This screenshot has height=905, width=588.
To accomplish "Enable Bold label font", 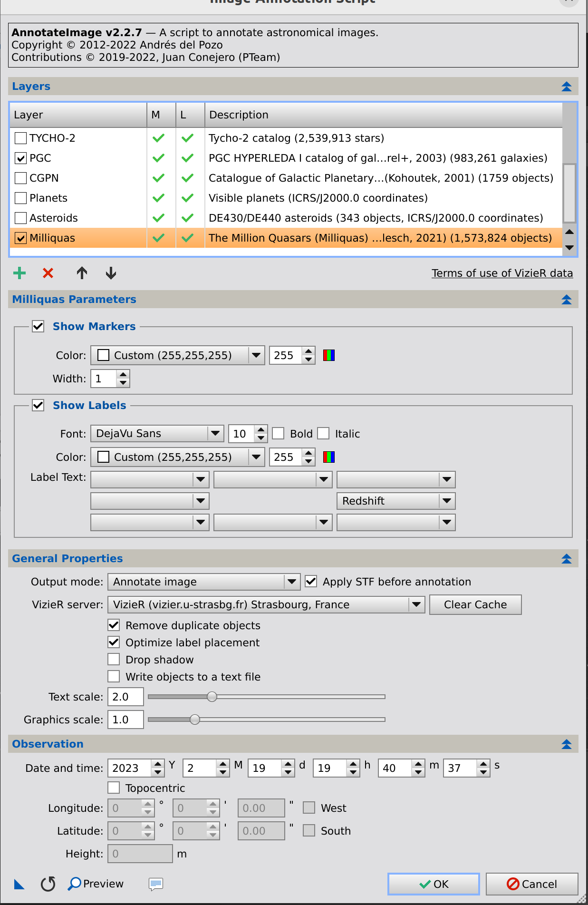I will (x=278, y=433).
